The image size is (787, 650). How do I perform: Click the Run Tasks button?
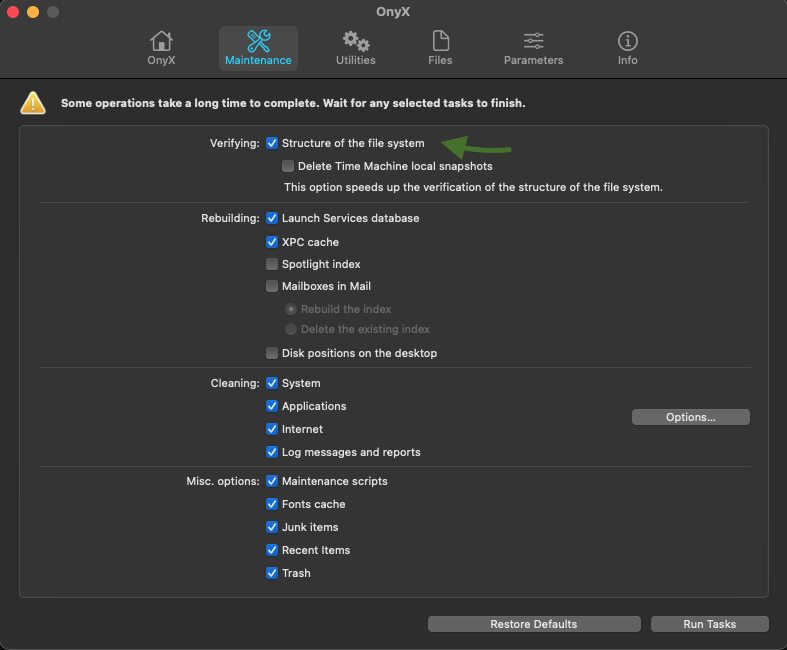[710, 624]
